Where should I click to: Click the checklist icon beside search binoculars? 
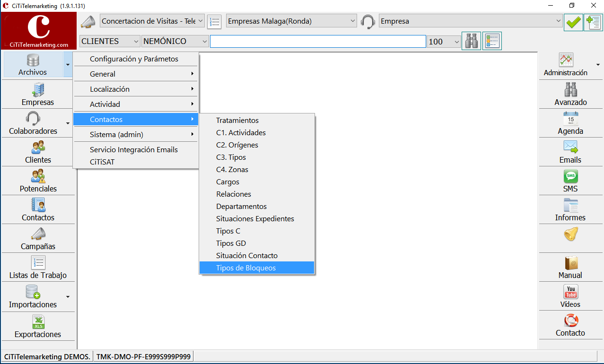pos(492,41)
